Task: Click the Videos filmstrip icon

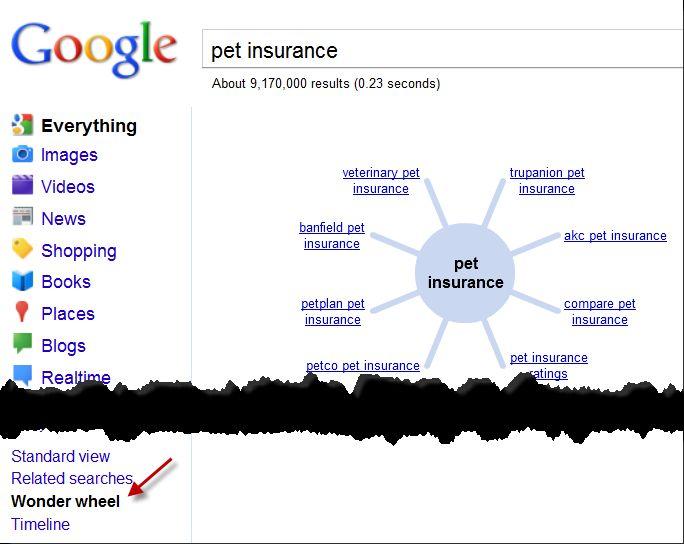Action: 22,186
